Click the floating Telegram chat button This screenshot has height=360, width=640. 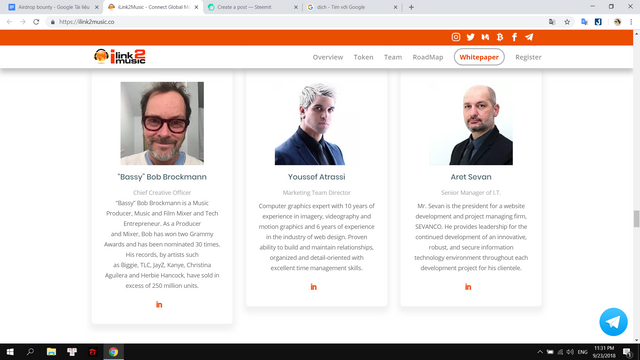point(613,322)
